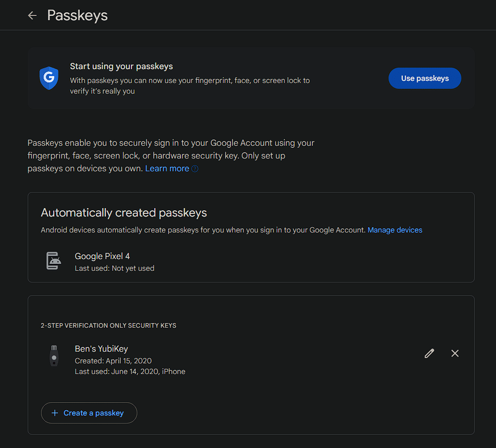Click the Google shield icon

click(49, 78)
